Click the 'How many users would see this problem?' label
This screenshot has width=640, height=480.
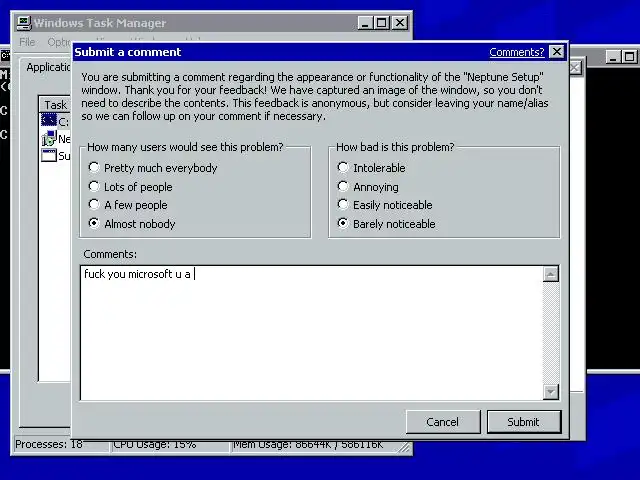[x=185, y=147]
